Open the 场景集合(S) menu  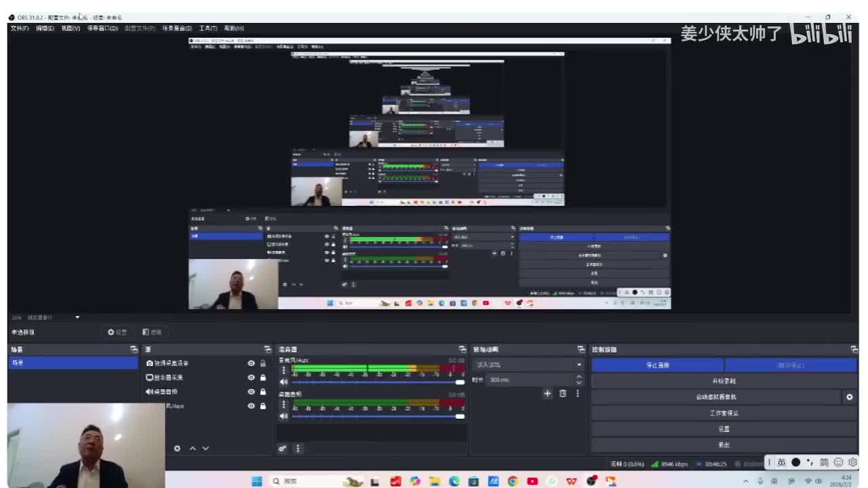[177, 28]
